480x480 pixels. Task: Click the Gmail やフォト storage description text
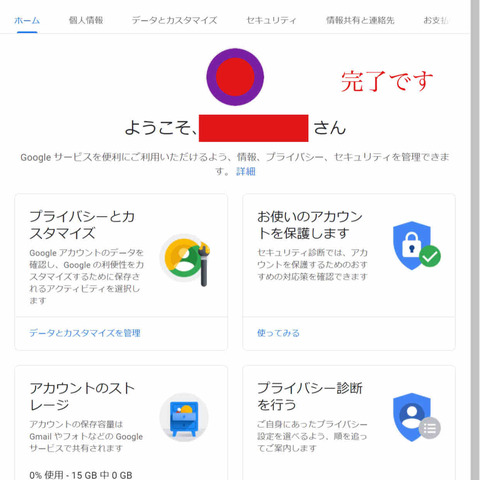coord(86,436)
